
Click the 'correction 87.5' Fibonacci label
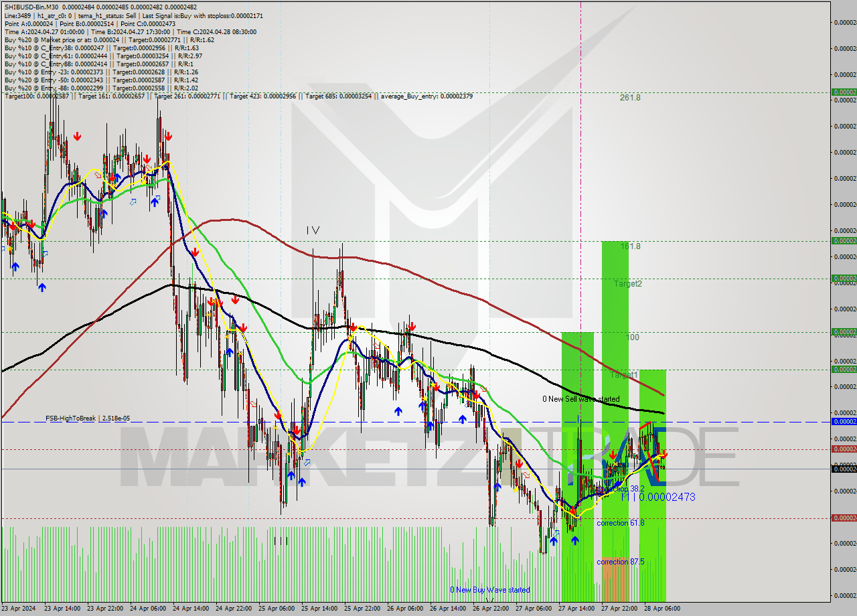[621, 562]
